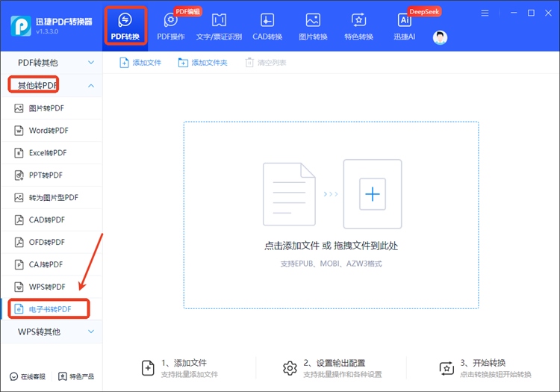Screen dimensions: 560x392
Task: Click the 迅捷PDF转换器 app logo
Action: click(x=21, y=26)
